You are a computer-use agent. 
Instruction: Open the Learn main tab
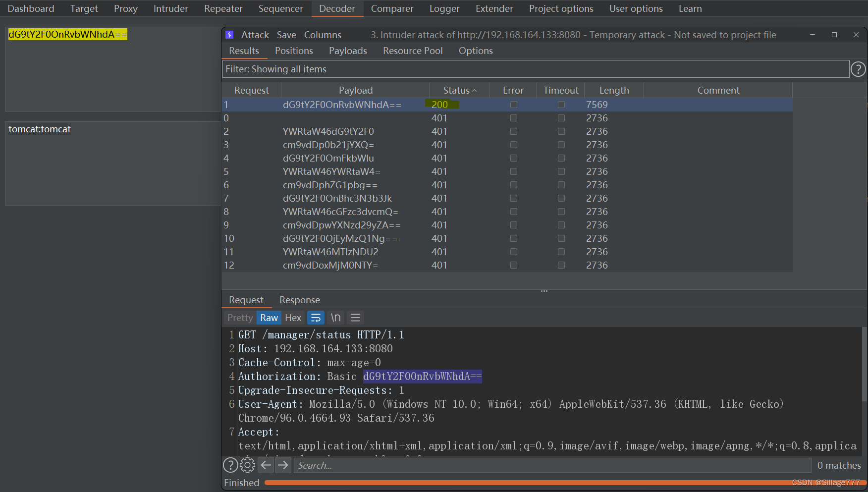[690, 8]
